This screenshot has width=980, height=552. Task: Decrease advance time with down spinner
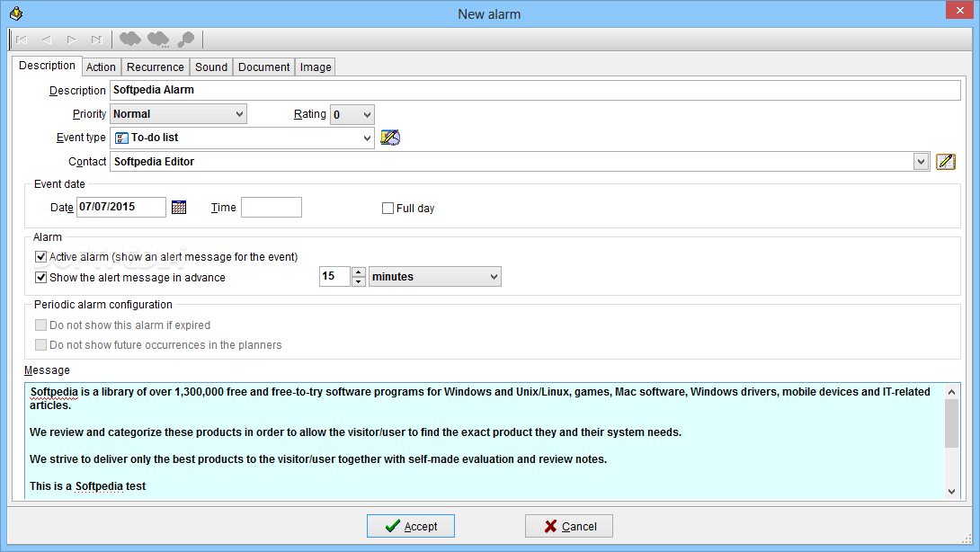point(358,282)
